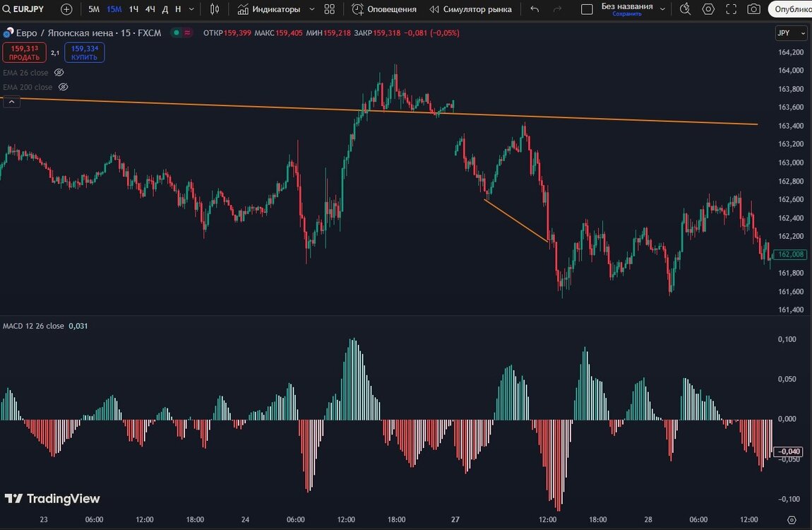This screenshot has width=812, height=530.
Task: Click the МАКС 159,405 high value
Action: (x=279, y=33)
